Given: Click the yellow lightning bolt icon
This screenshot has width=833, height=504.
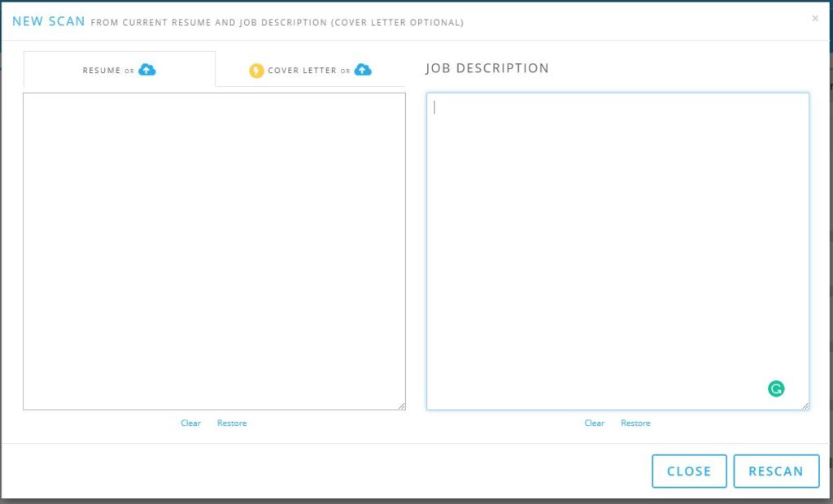Looking at the screenshot, I should (x=256, y=71).
